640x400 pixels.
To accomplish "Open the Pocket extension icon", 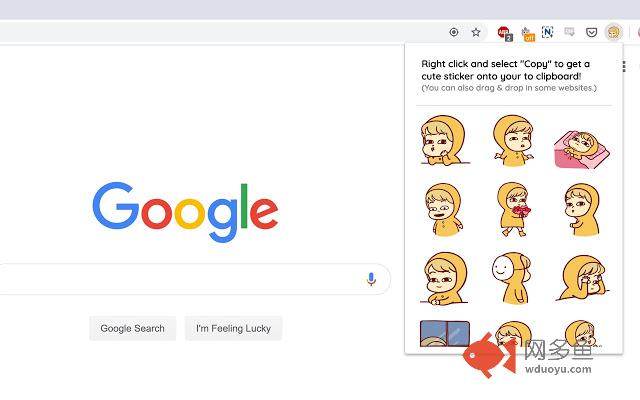I will pos(591,32).
